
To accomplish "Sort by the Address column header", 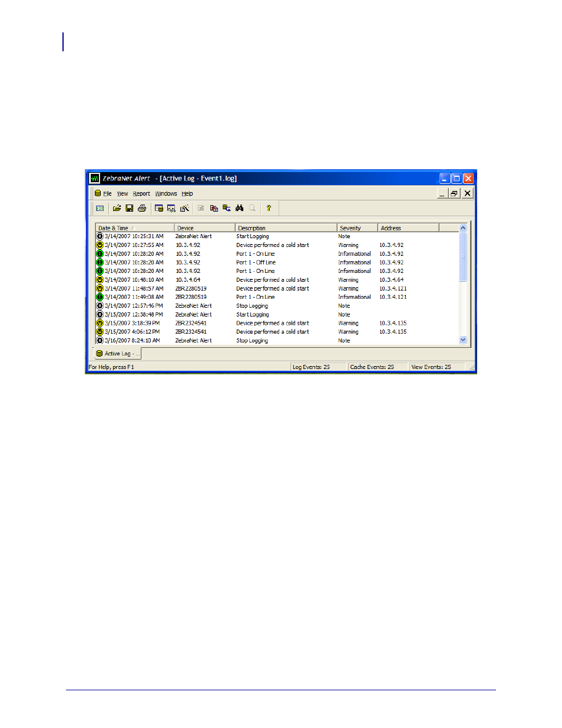I will 408,228.
